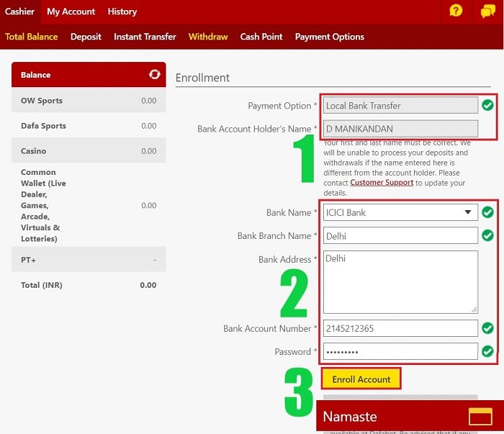The image size is (504, 434).
Task: Click the Bank Branch Name green checkmark
Action: [487, 235]
